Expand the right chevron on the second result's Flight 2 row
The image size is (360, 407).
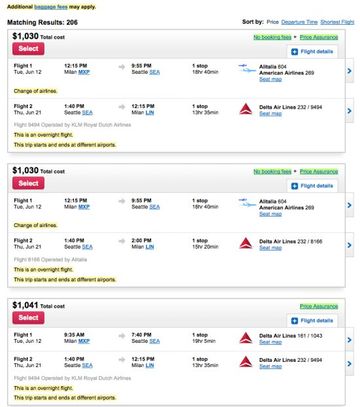[x=349, y=245]
